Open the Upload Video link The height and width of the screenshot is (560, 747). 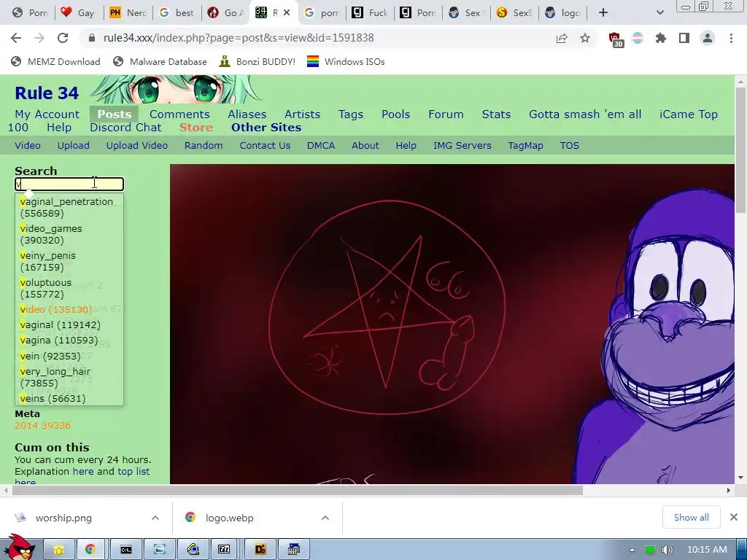tap(136, 145)
